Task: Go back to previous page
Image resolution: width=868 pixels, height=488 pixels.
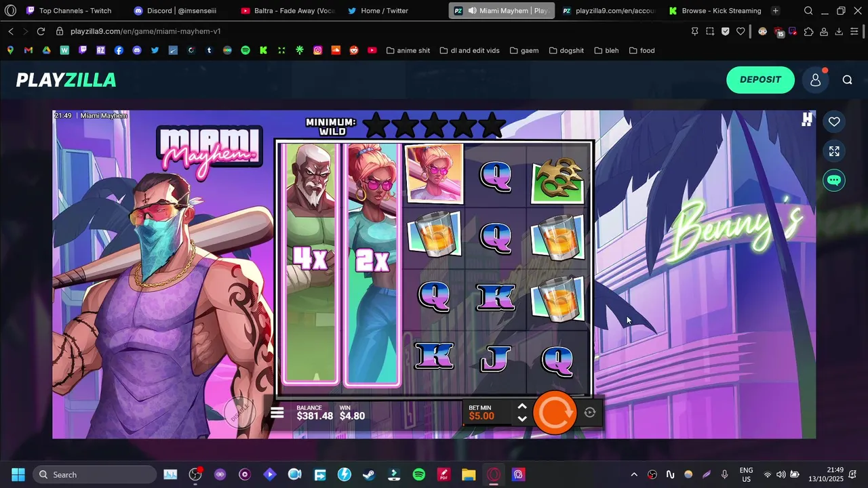Action: [x=11, y=31]
